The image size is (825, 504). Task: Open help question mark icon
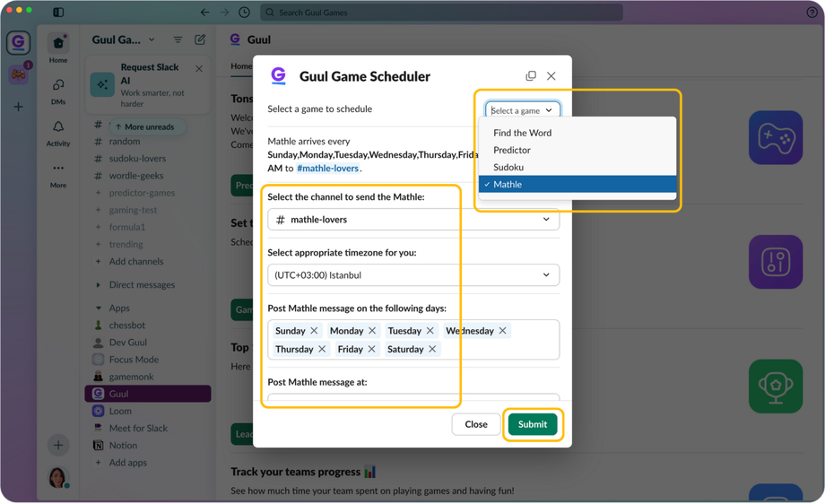[812, 12]
